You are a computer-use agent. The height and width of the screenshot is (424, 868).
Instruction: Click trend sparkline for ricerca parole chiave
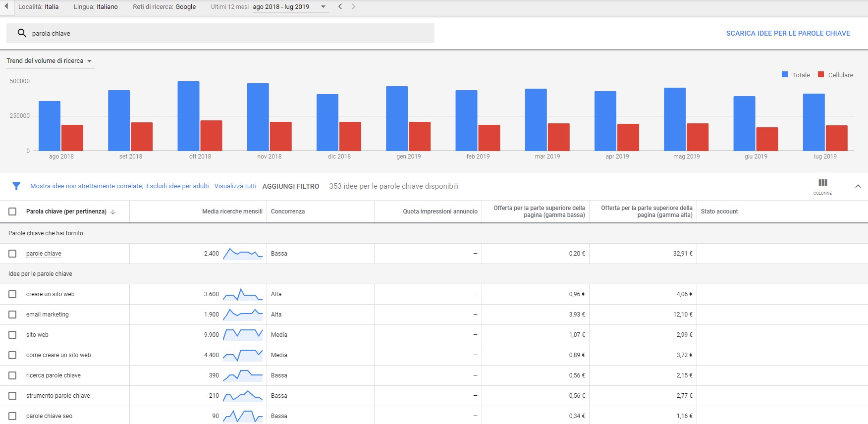[x=243, y=375]
